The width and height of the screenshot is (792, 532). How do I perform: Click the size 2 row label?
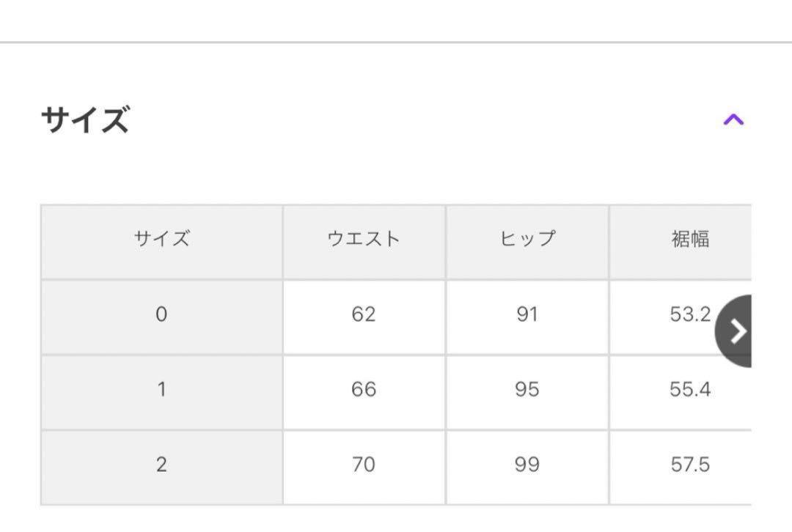[x=161, y=465]
